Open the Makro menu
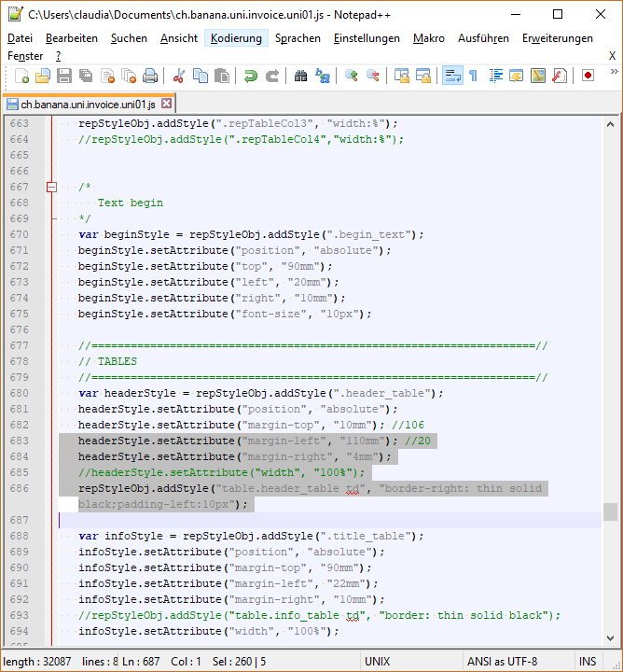 pos(429,38)
